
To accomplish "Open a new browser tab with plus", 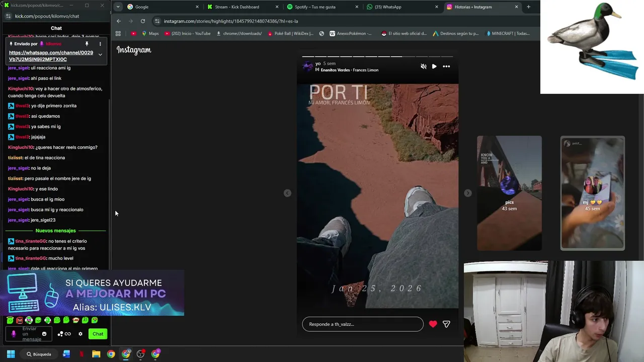I will [528, 7].
